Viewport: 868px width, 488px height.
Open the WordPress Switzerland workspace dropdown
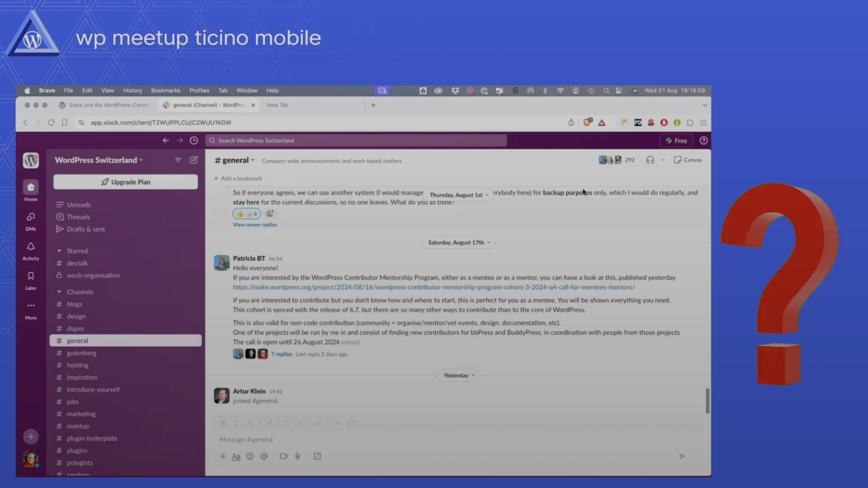tap(99, 160)
